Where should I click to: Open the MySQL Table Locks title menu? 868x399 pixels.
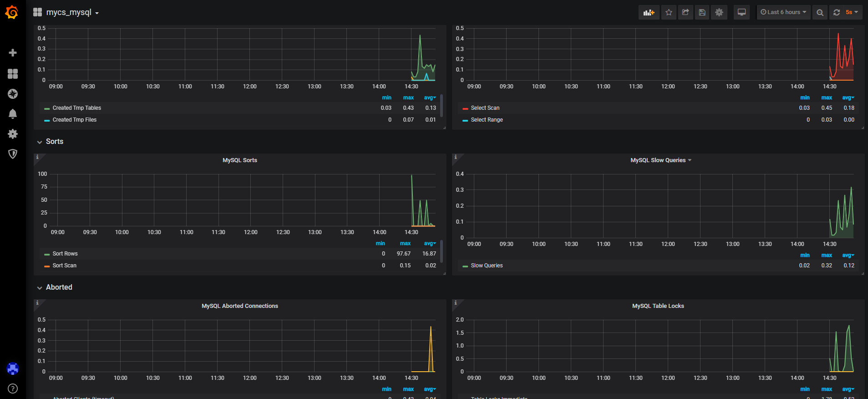coord(658,306)
